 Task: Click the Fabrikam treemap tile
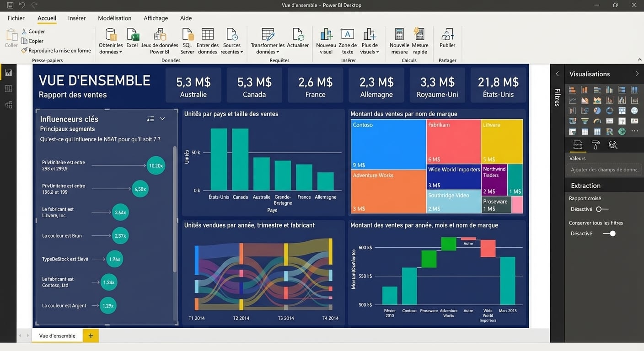(x=453, y=142)
